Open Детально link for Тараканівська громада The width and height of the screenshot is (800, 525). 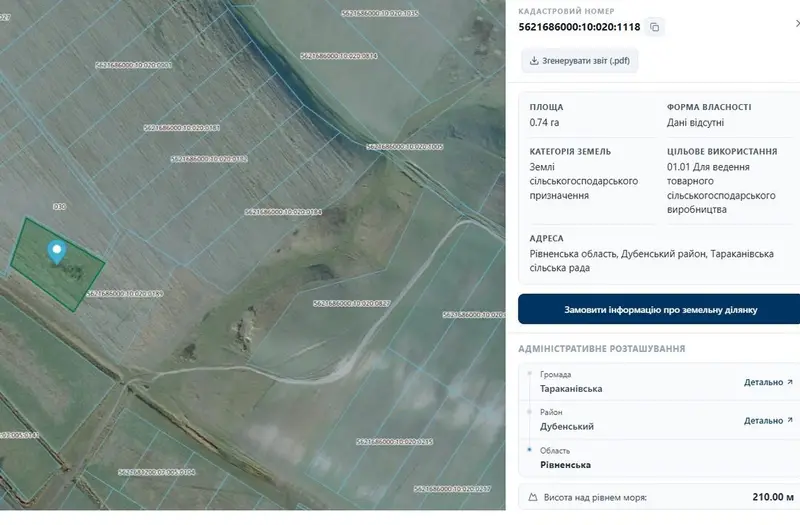click(x=763, y=382)
